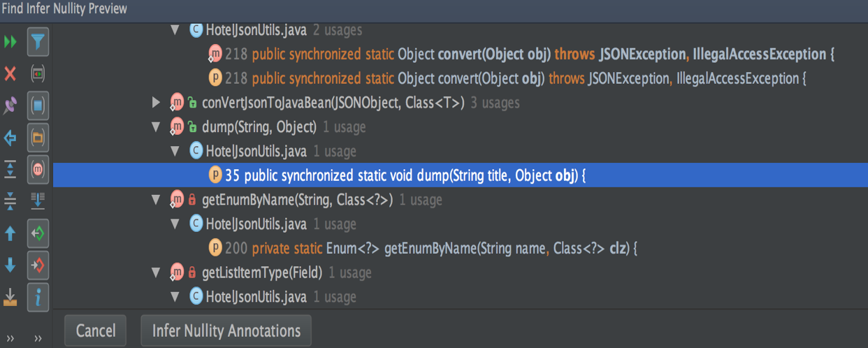Image resolution: width=868 pixels, height=348 pixels.
Task: Click the purple Pin Tab icon
Action: (10, 106)
